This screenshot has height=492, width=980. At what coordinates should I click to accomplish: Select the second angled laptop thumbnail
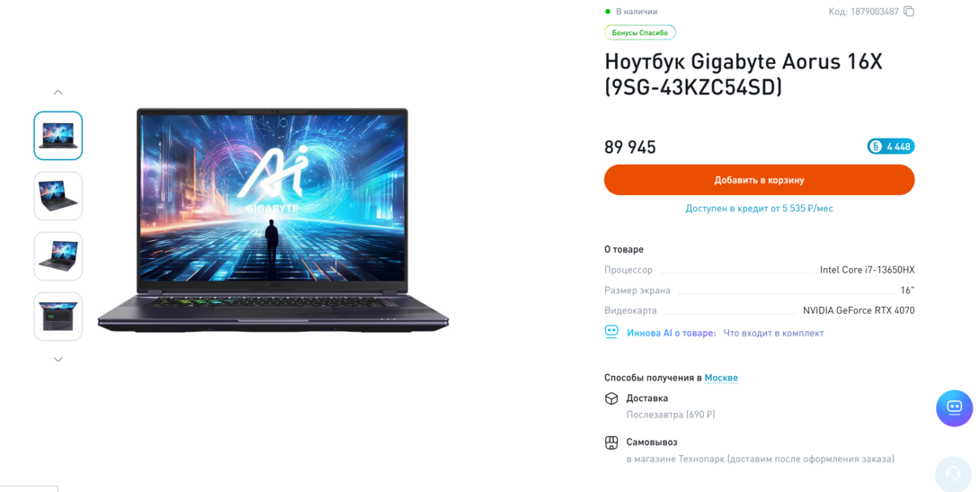click(58, 196)
